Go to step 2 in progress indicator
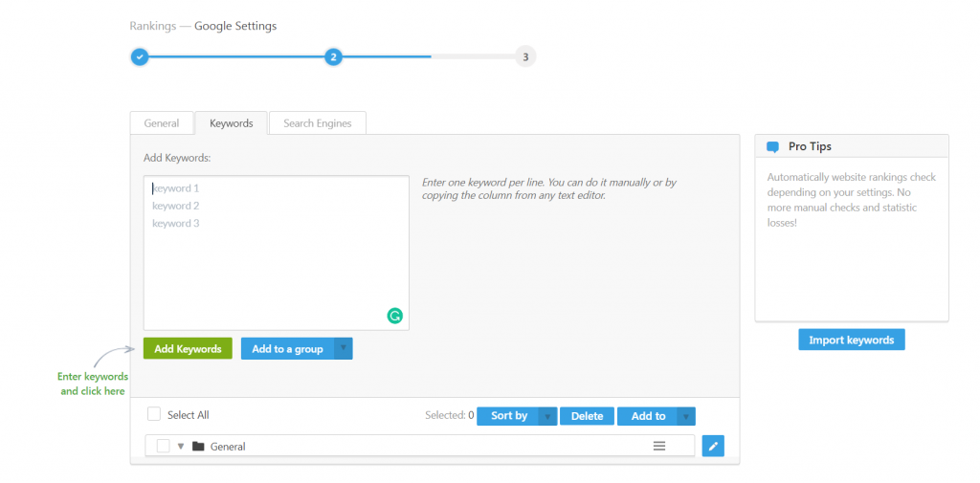The height and width of the screenshot is (483, 980). pos(333,56)
